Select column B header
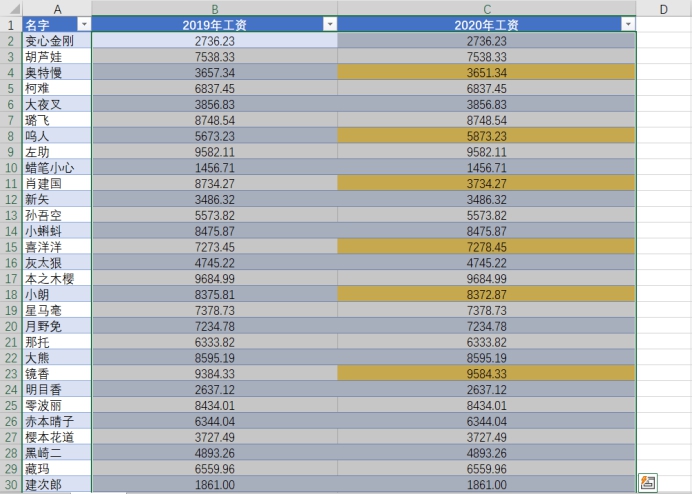This screenshot has width=693, height=494. (215, 9)
